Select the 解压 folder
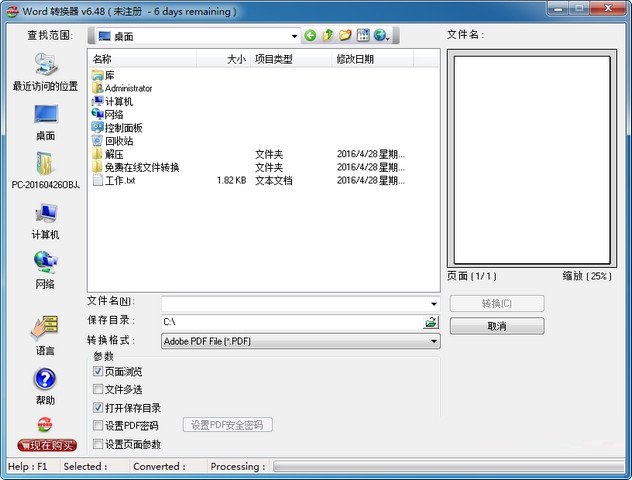 click(108, 154)
